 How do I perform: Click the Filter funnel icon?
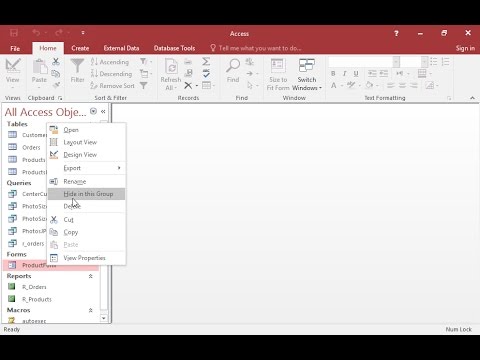[x=77, y=66]
